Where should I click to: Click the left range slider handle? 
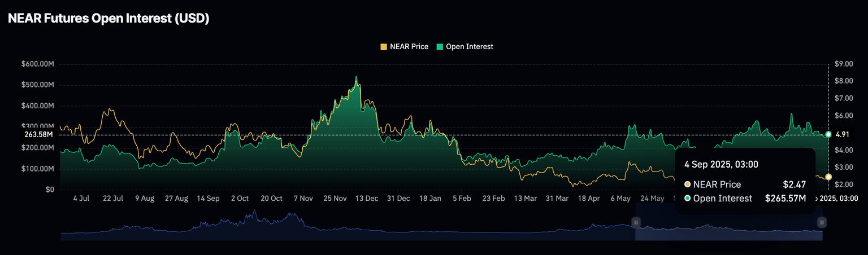coord(636,223)
